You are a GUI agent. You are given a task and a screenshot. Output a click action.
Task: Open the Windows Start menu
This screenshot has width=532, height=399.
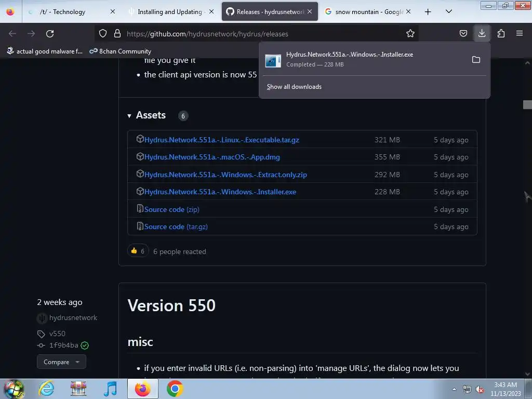click(14, 389)
